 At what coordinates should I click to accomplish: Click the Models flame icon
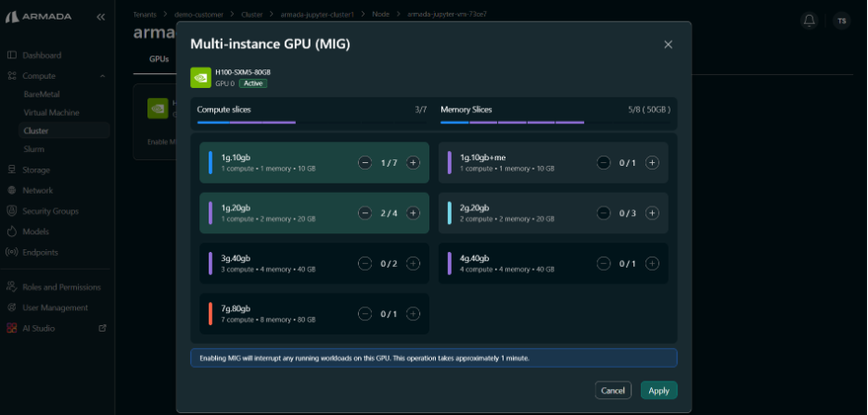pos(12,232)
